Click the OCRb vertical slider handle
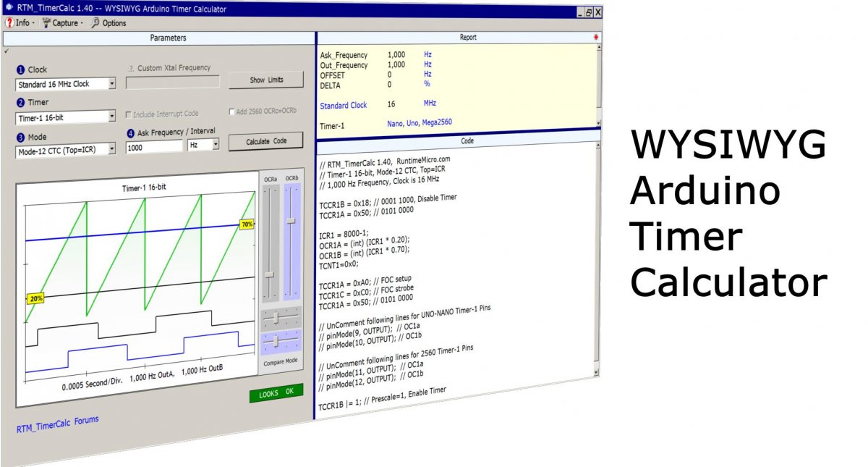 pos(291,220)
